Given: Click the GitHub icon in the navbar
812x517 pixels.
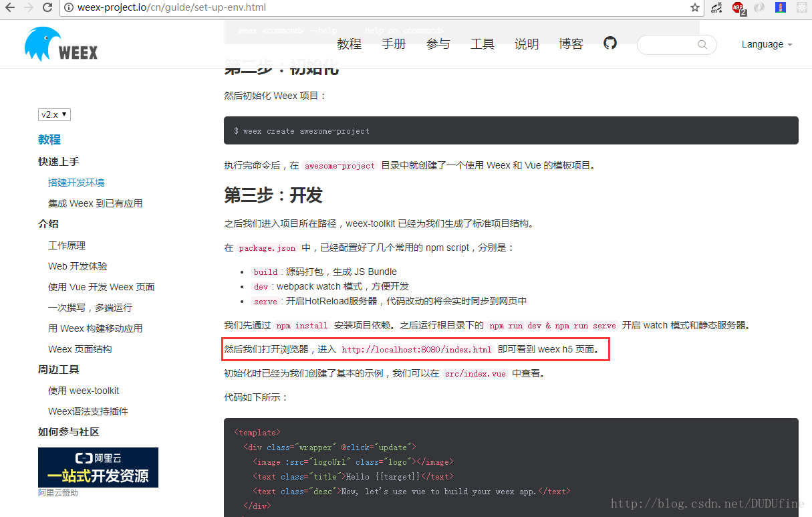Looking at the screenshot, I should 610,43.
